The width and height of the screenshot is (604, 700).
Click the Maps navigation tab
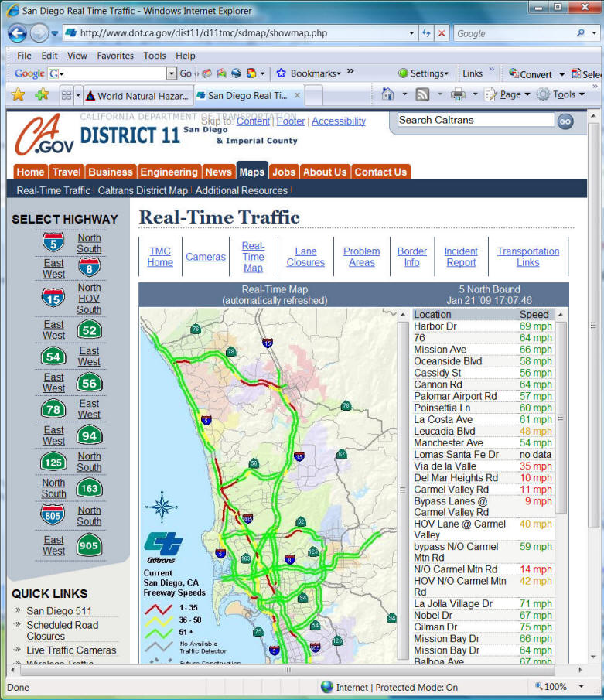coord(252,172)
